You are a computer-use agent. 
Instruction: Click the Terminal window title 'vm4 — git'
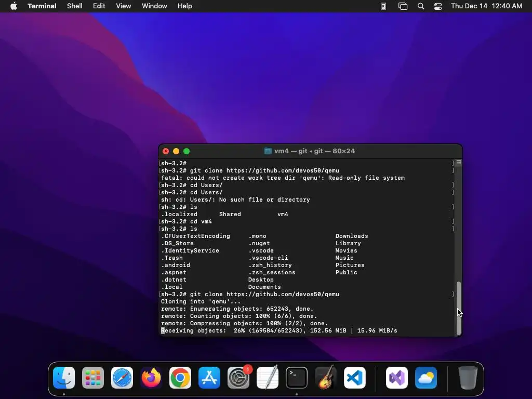[x=314, y=151]
